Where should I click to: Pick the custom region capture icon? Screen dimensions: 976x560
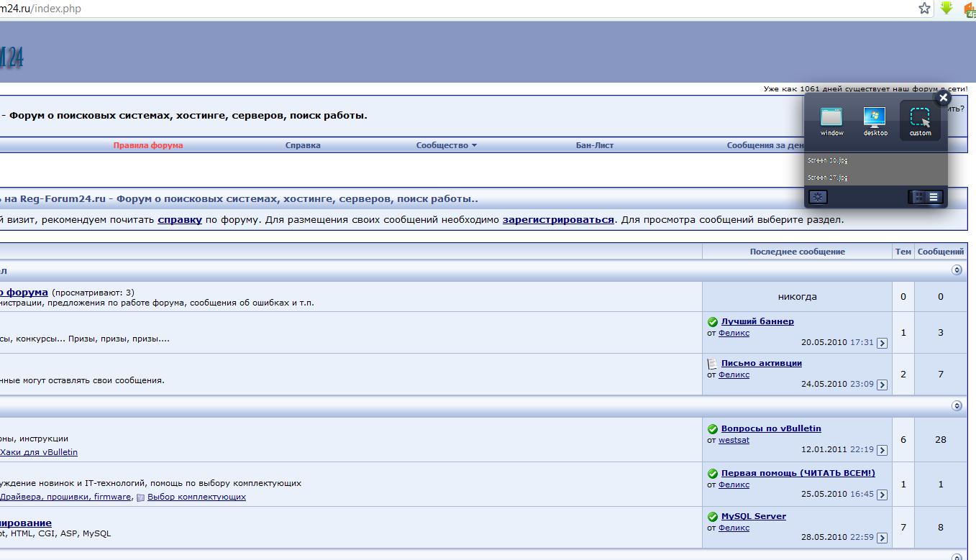pos(920,120)
